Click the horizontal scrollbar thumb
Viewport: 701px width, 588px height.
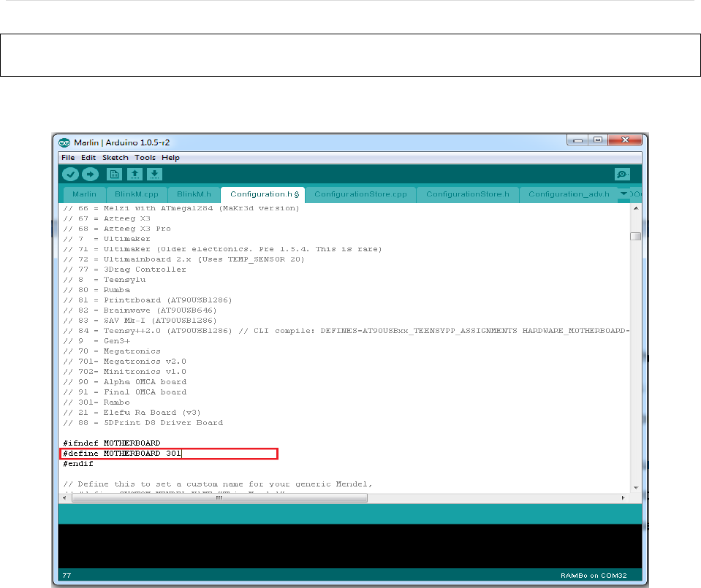tap(219, 497)
